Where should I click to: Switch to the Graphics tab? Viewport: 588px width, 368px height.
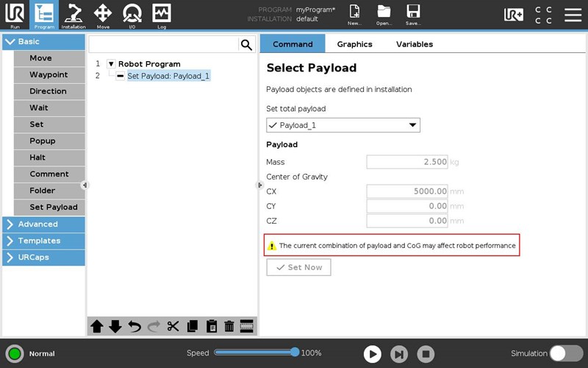354,44
